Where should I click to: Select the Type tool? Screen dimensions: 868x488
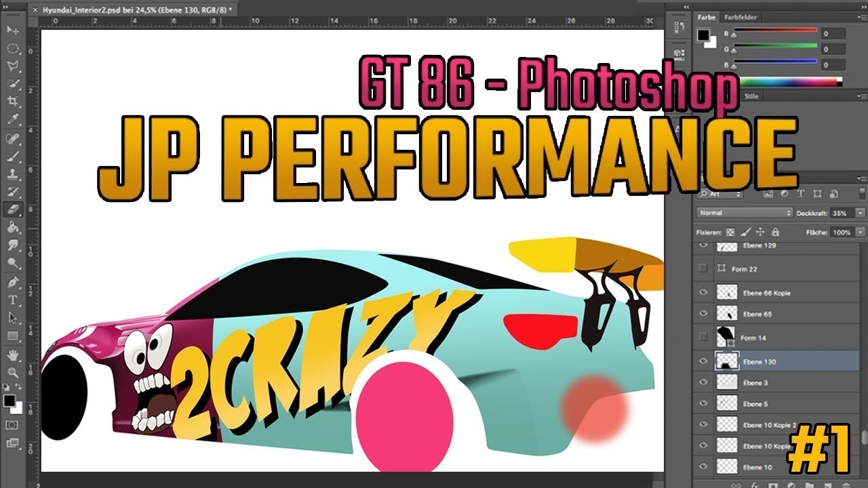click(x=13, y=300)
